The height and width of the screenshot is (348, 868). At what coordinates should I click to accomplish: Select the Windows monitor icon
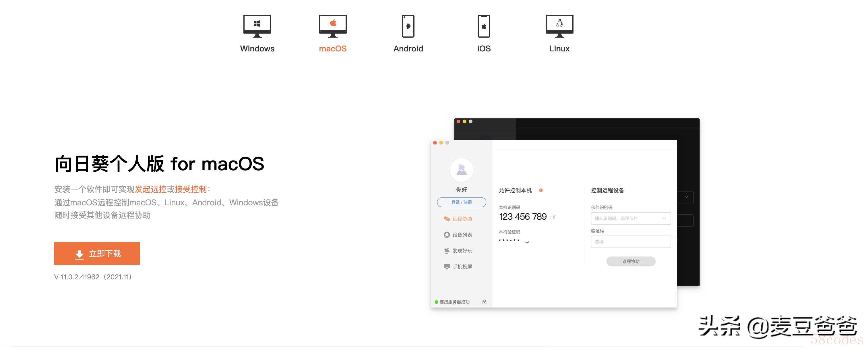click(257, 26)
